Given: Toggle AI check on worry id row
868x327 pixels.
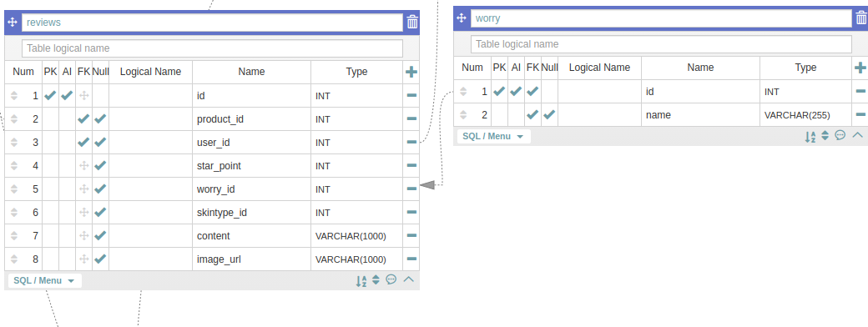Looking at the screenshot, I should tap(516, 91).
